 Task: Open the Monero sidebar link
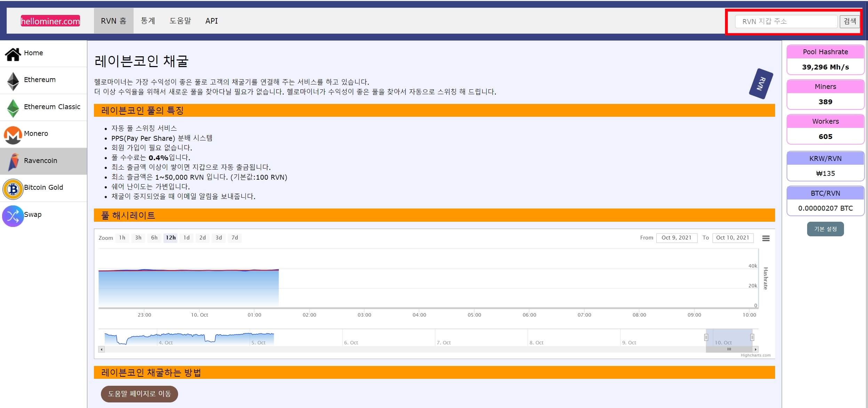pos(43,134)
